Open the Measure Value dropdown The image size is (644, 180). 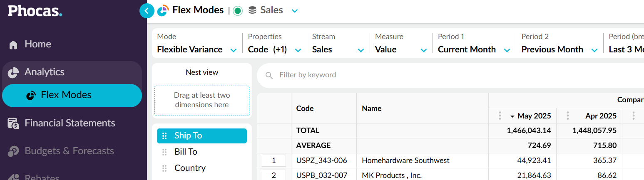coord(423,50)
